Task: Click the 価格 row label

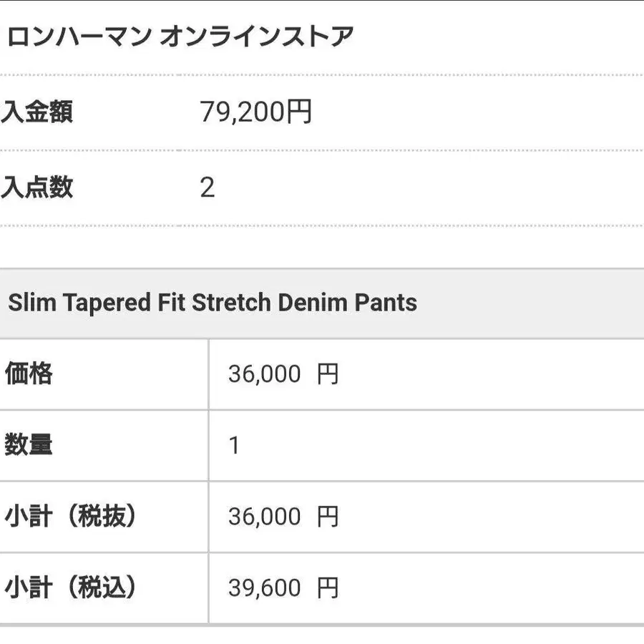Action: [29, 374]
